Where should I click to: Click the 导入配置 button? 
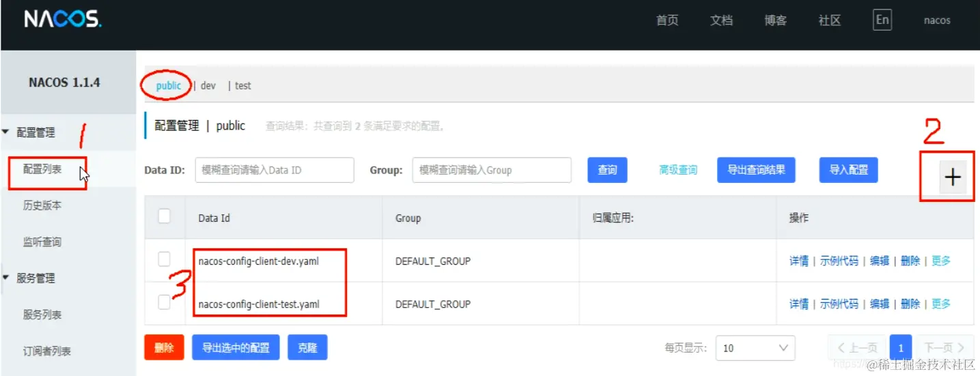(x=848, y=170)
